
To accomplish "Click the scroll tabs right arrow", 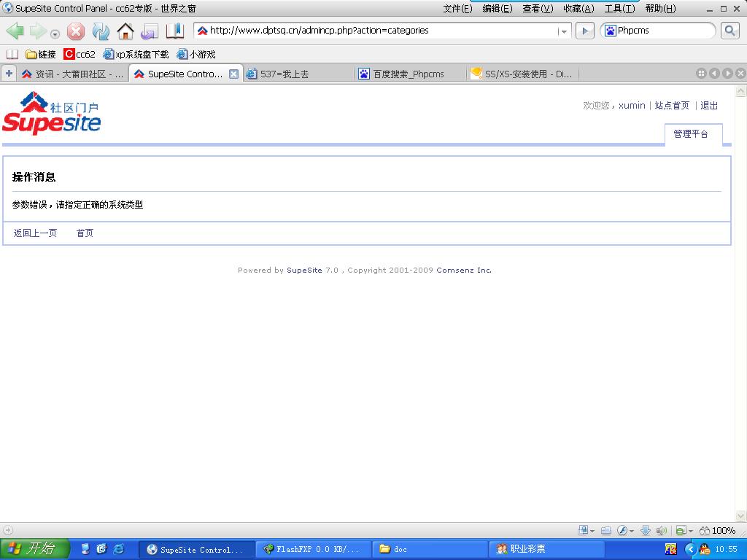I will click(x=727, y=74).
